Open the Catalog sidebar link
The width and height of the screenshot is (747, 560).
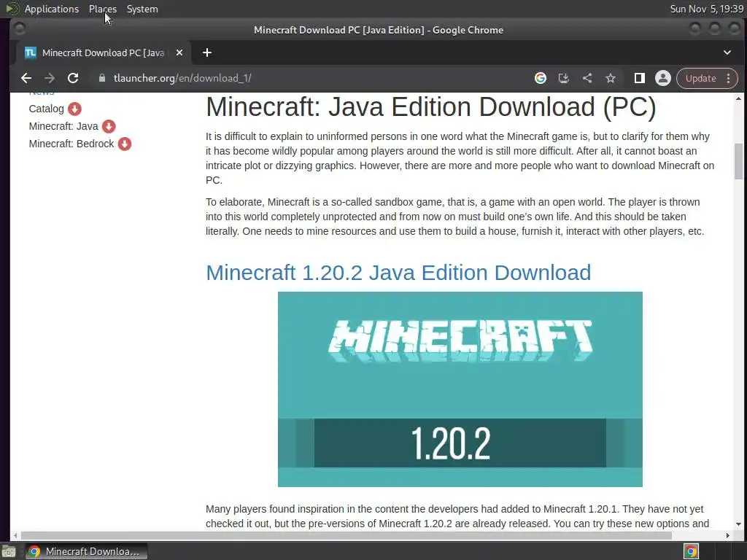click(46, 109)
